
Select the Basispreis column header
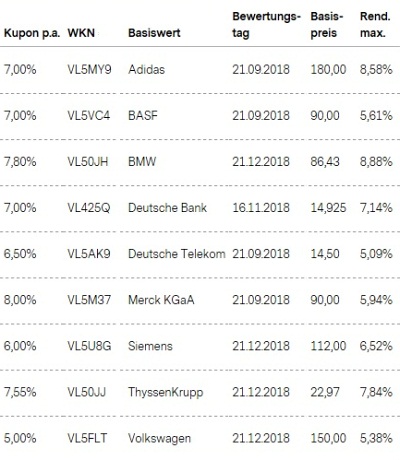327,25
